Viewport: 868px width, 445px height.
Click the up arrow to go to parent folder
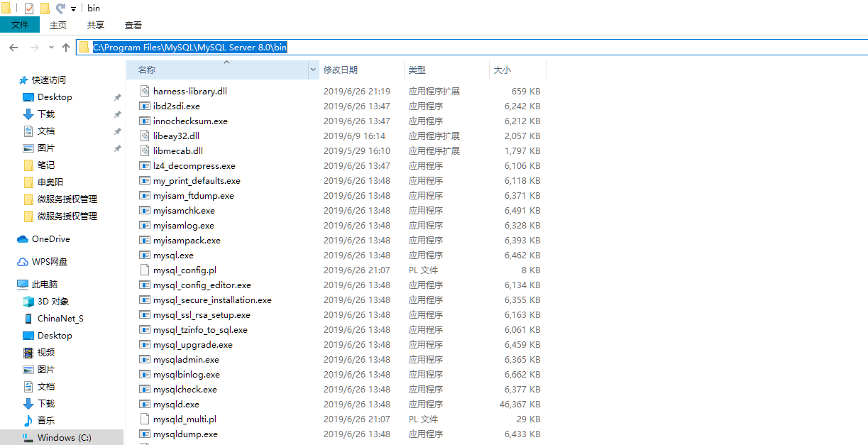click(65, 47)
